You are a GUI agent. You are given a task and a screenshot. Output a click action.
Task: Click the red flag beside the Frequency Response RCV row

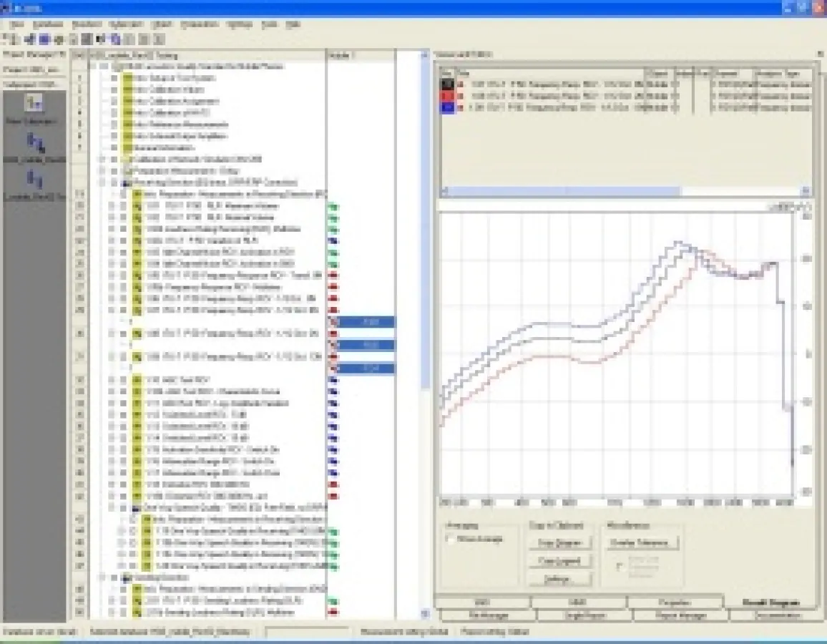coord(333,275)
